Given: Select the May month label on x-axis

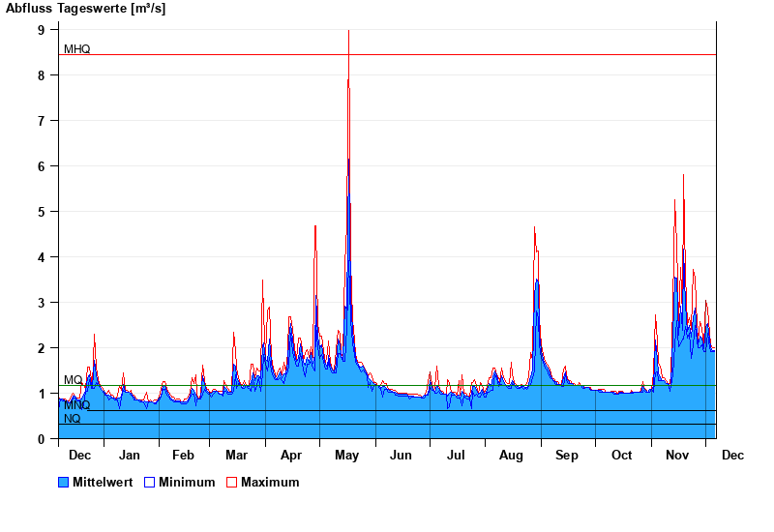Looking at the screenshot, I should pos(346,455).
